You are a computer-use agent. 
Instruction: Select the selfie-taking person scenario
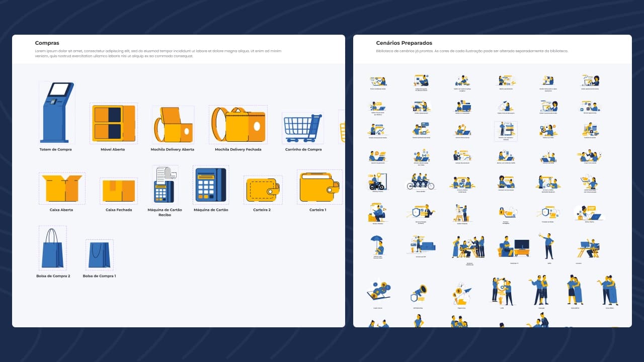tap(548, 245)
